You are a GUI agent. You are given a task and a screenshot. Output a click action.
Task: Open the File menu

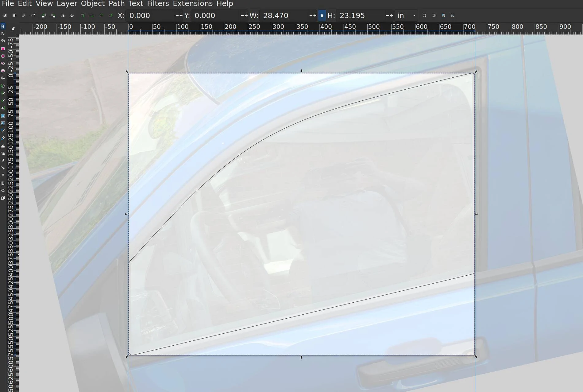[8, 4]
